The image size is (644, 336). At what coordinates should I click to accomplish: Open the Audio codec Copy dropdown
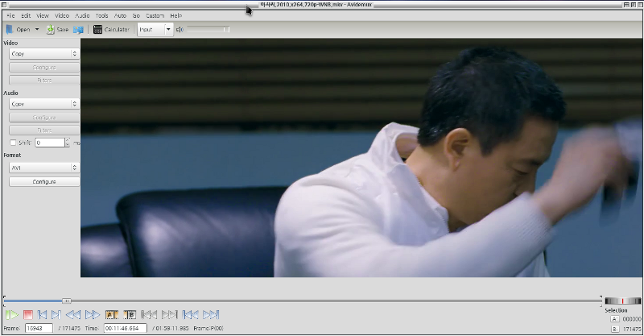44,104
